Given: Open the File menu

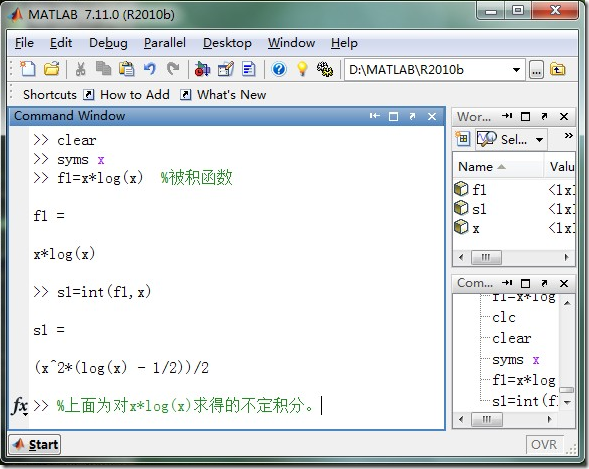Looking at the screenshot, I should 24,43.
